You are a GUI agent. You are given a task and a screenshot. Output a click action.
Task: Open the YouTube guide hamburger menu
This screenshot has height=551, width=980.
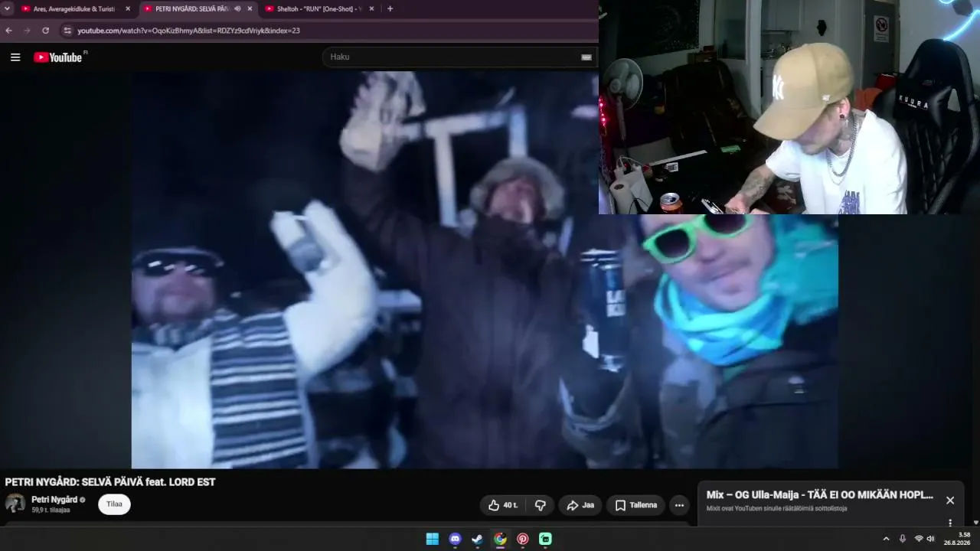click(x=15, y=57)
